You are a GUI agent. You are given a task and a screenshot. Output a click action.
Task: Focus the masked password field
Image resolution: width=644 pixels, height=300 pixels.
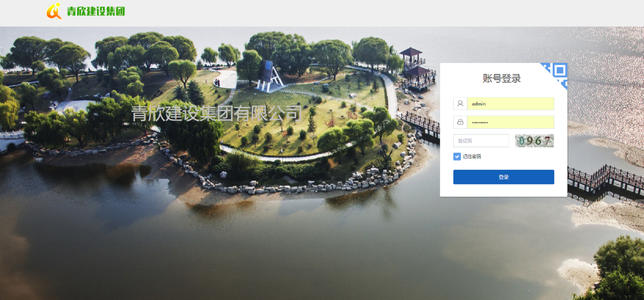[x=510, y=122]
